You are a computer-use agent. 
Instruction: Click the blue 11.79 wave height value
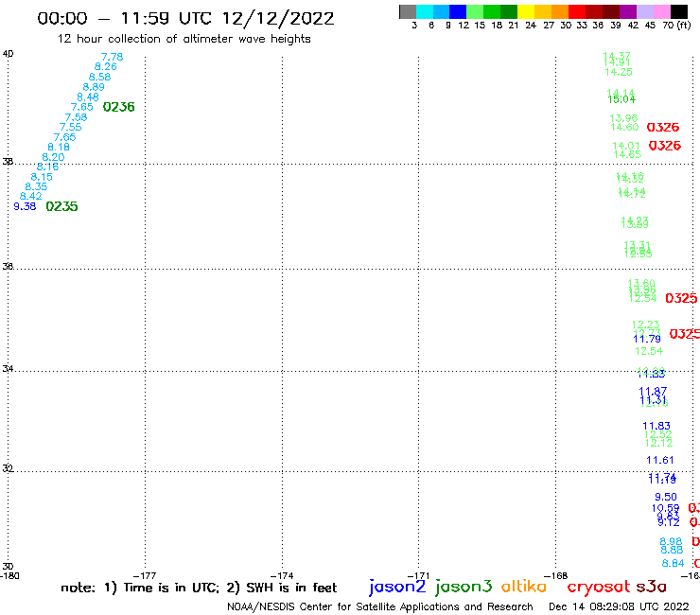(x=647, y=339)
